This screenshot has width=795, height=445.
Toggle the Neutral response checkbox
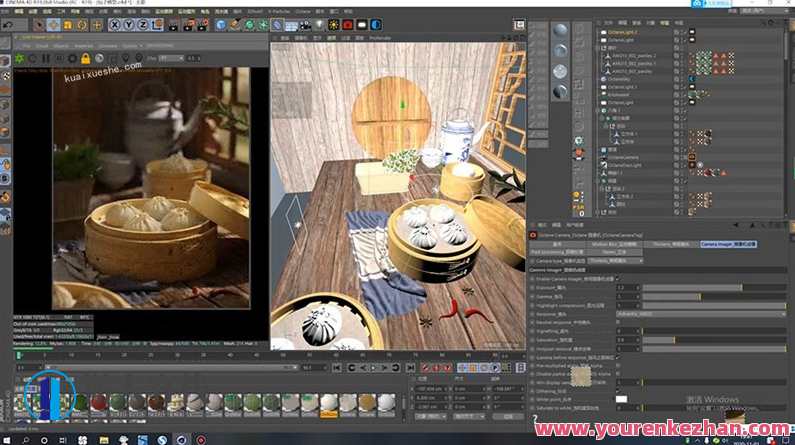(x=619, y=322)
